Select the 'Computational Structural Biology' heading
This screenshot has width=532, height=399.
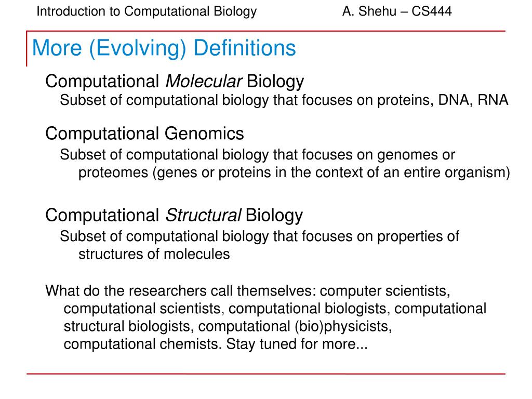[x=174, y=215]
